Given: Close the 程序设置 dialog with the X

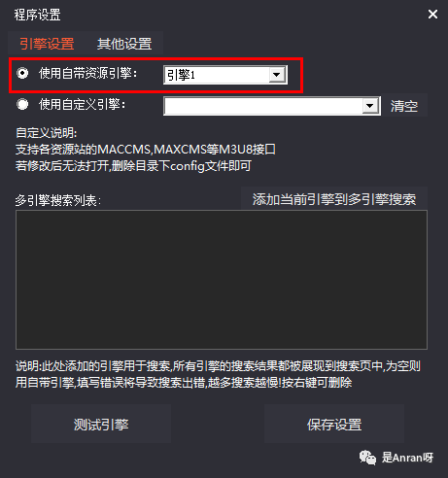Looking at the screenshot, I should click(x=432, y=15).
